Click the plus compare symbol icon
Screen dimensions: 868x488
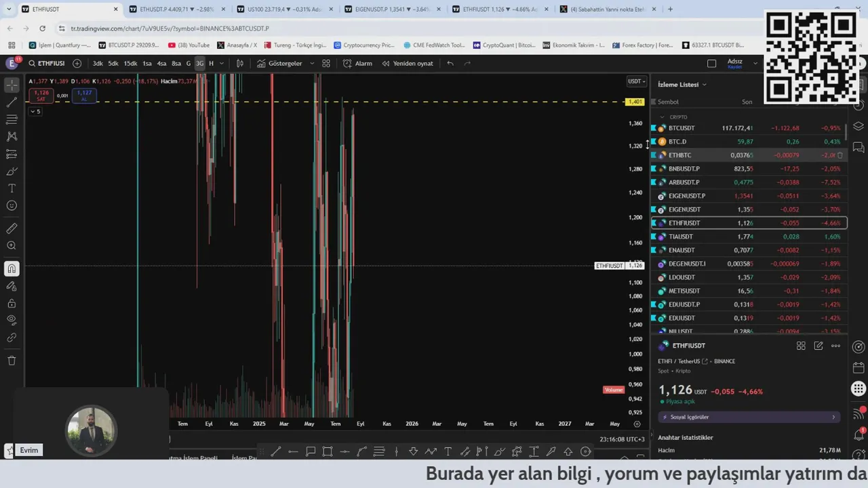pyautogui.click(x=77, y=63)
